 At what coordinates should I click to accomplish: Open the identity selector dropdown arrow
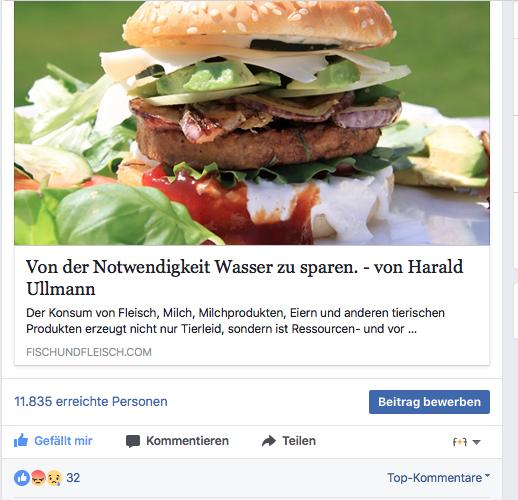(x=477, y=442)
